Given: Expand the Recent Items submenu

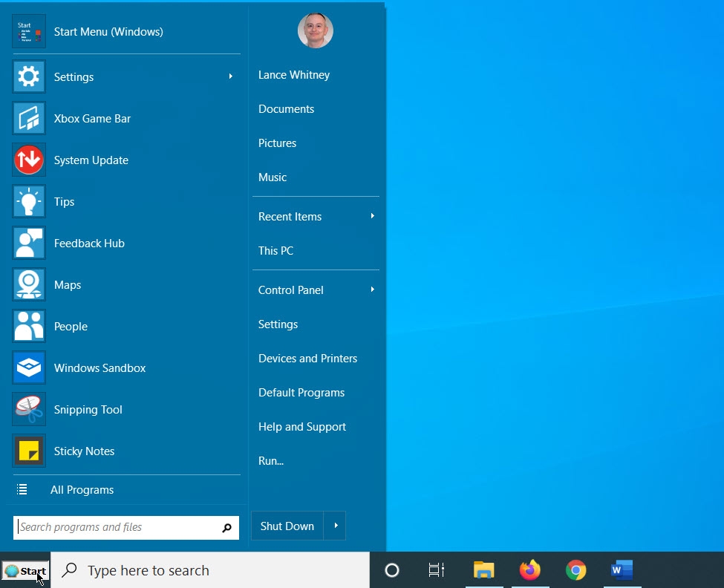Looking at the screenshot, I should 372,216.
